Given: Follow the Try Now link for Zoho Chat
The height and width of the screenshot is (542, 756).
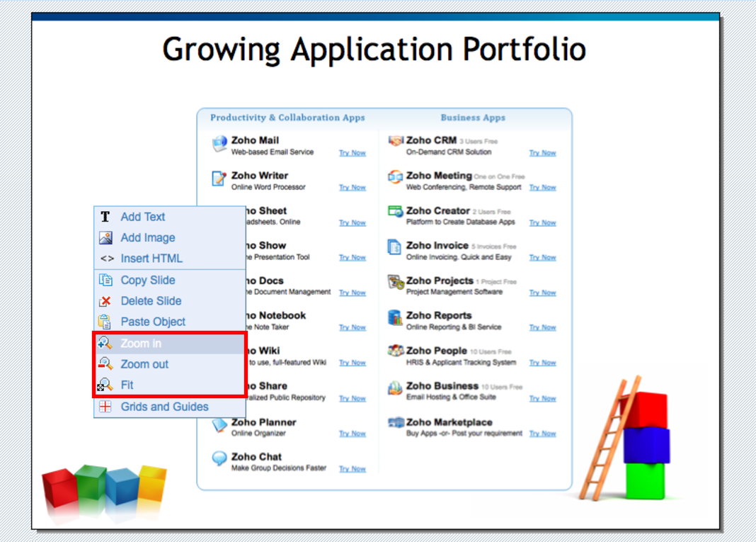Looking at the screenshot, I should 352,469.
